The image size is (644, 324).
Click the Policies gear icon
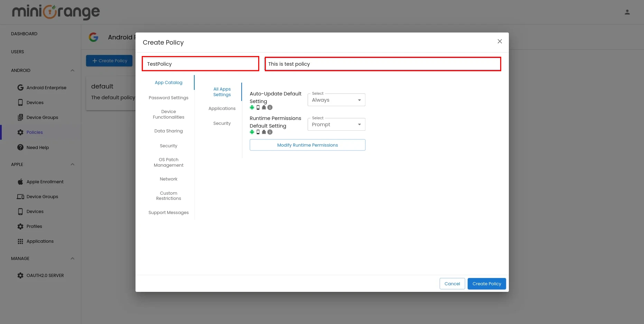click(20, 132)
